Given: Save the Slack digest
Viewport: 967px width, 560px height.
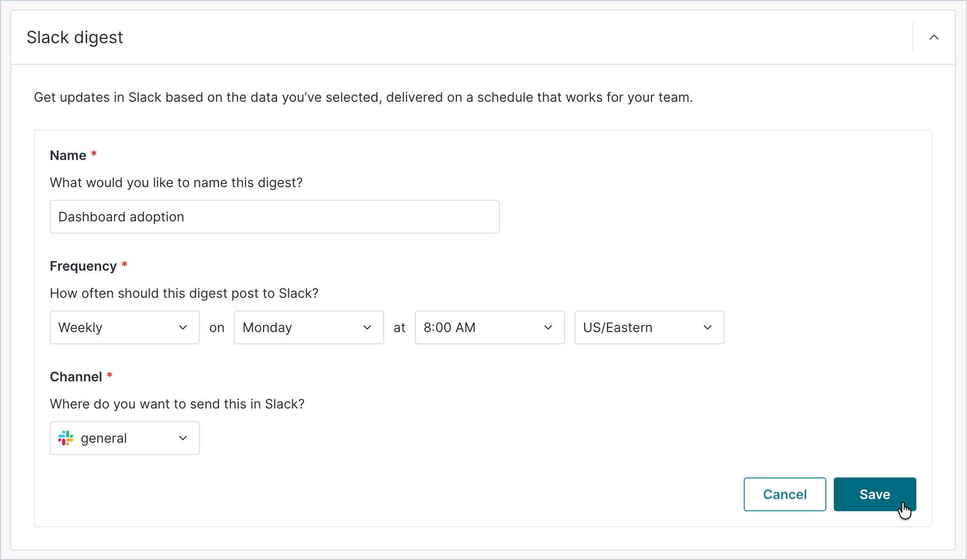Looking at the screenshot, I should point(875,494).
